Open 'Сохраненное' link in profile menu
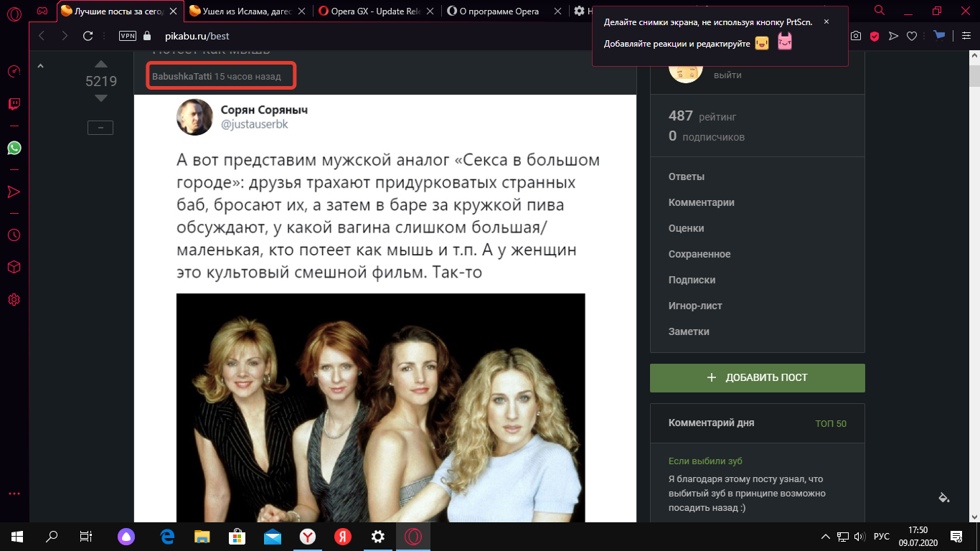This screenshot has height=551, width=980. click(x=699, y=254)
